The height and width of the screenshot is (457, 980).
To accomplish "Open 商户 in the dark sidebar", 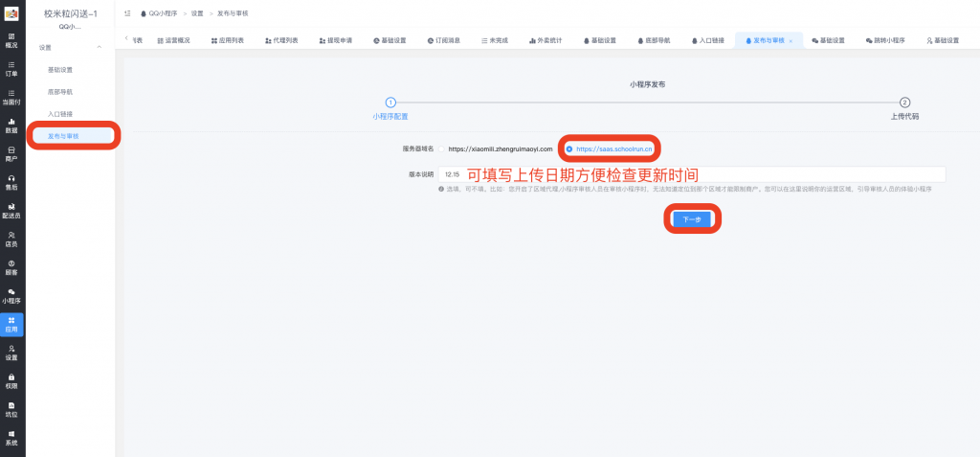I will pos(11,154).
